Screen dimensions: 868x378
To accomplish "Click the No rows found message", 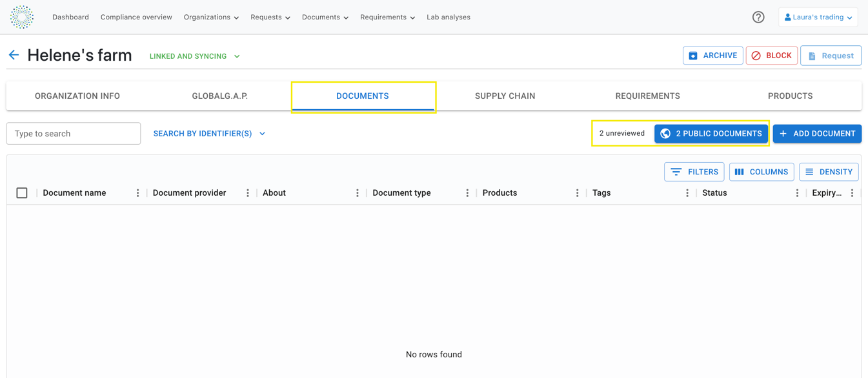I will tap(434, 355).
